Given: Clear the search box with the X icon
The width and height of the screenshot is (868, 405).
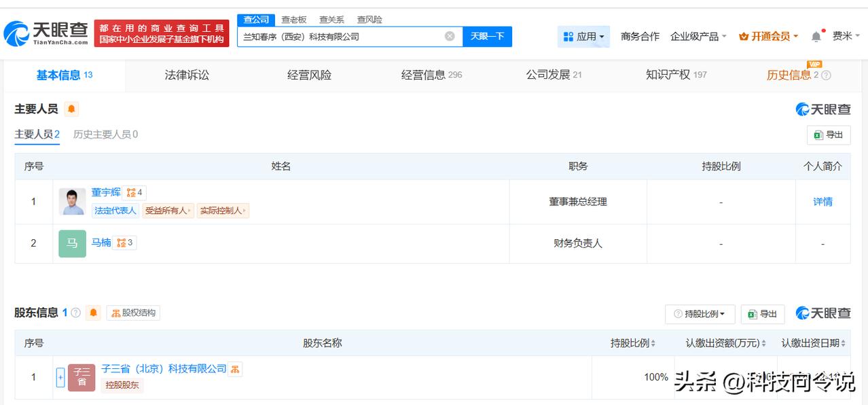Looking at the screenshot, I should [x=450, y=36].
